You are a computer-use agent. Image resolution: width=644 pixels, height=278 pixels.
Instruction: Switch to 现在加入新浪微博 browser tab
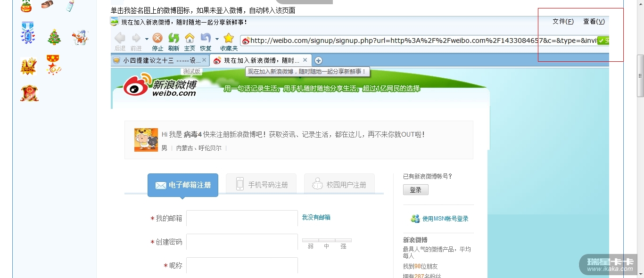click(x=260, y=60)
